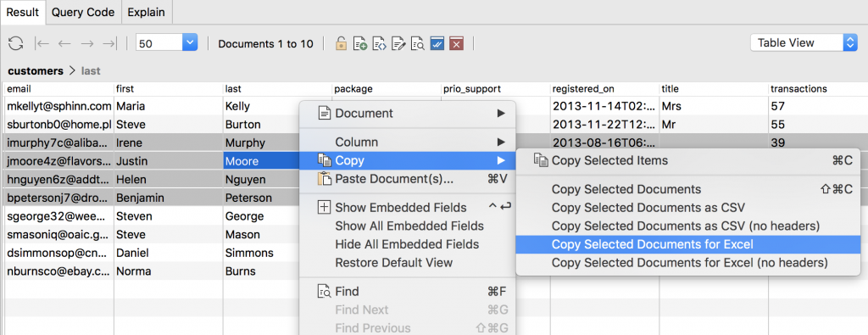
Task: Select the Copy menu entry
Action: pos(408,160)
